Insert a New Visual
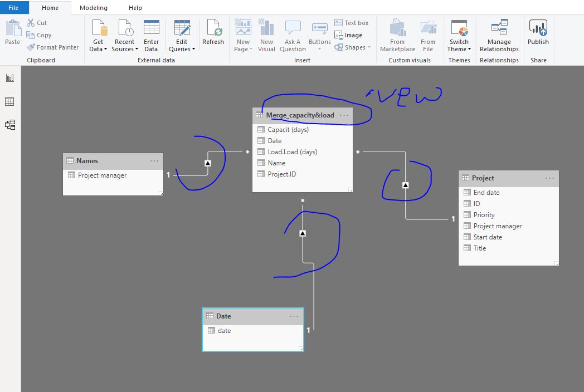Viewport: 584px width, 392px height. (x=267, y=36)
